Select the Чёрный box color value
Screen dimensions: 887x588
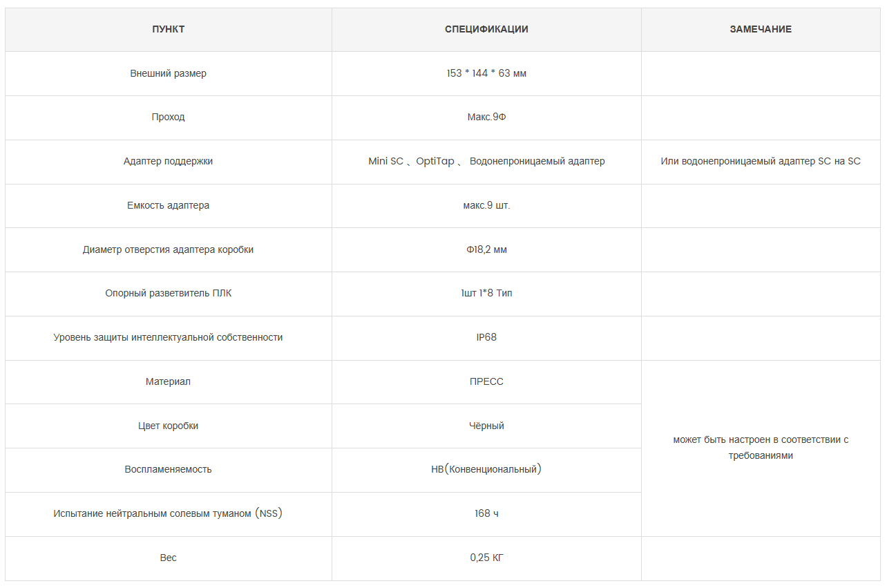pyautogui.click(x=486, y=426)
